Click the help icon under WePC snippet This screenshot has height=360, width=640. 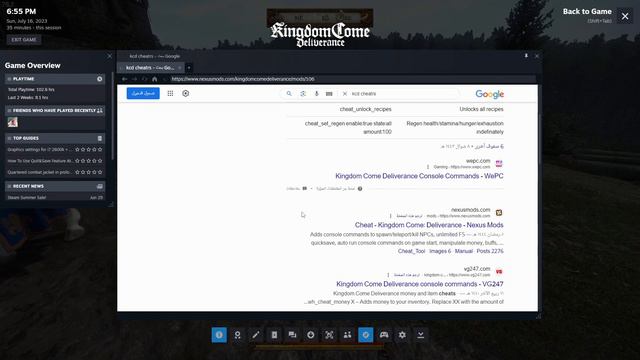[360, 189]
